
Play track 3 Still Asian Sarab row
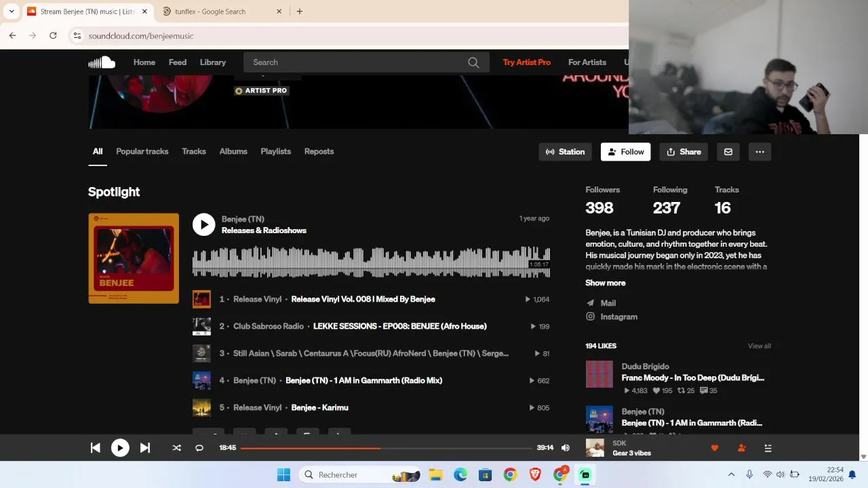tap(371, 353)
